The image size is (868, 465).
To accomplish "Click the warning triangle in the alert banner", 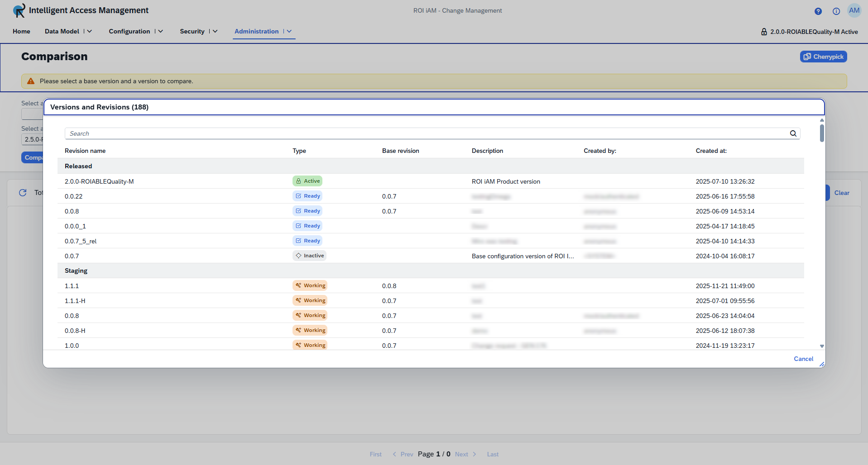I will [x=30, y=81].
